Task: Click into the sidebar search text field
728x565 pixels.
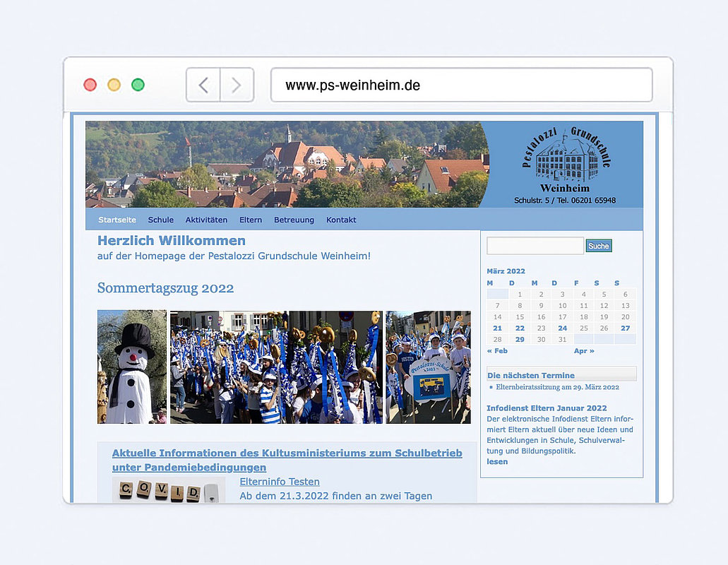Action: click(535, 246)
